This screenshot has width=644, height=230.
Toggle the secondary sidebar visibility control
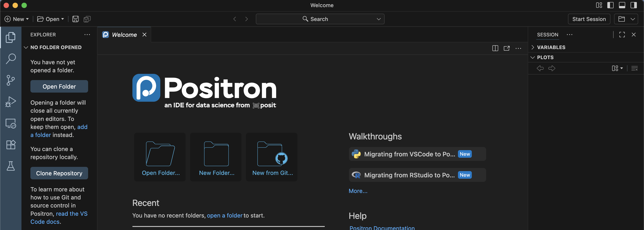[x=634, y=5]
